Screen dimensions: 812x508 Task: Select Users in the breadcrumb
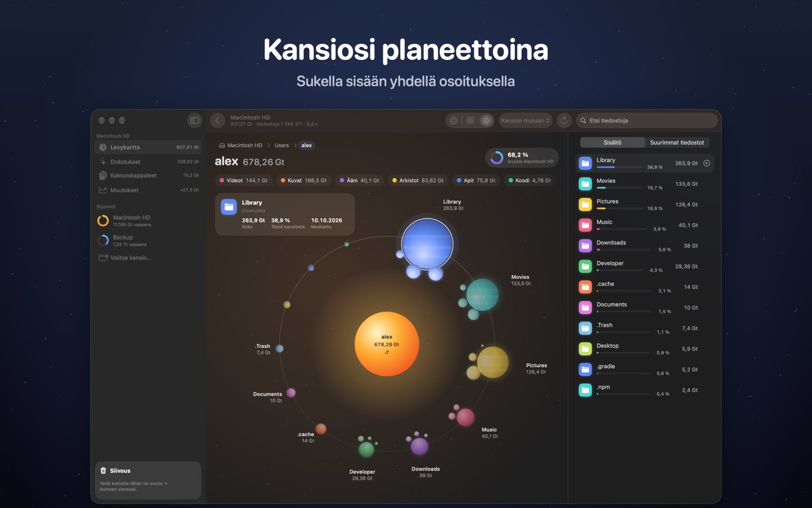point(281,145)
